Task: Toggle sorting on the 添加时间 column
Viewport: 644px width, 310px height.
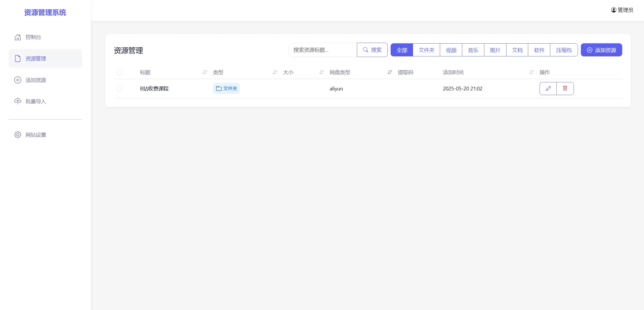Action: click(531, 72)
